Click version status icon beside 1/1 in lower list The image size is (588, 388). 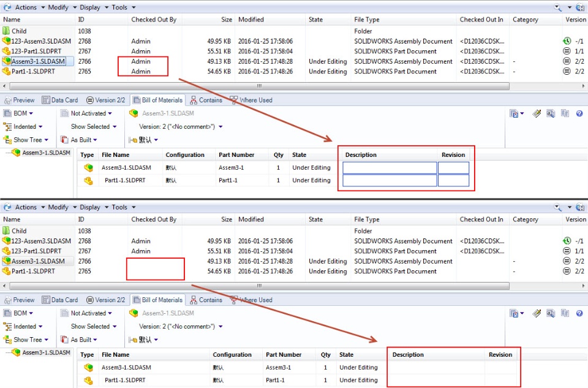567,251
